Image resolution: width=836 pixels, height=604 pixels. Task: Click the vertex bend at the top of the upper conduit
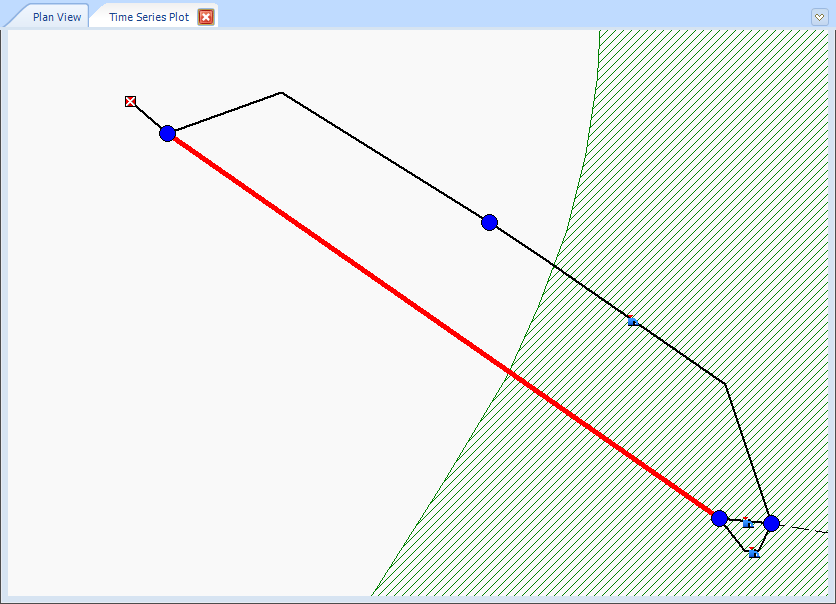click(282, 92)
